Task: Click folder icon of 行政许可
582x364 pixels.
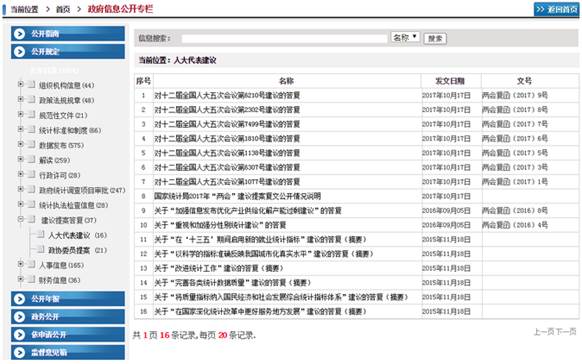Action: click(31, 174)
